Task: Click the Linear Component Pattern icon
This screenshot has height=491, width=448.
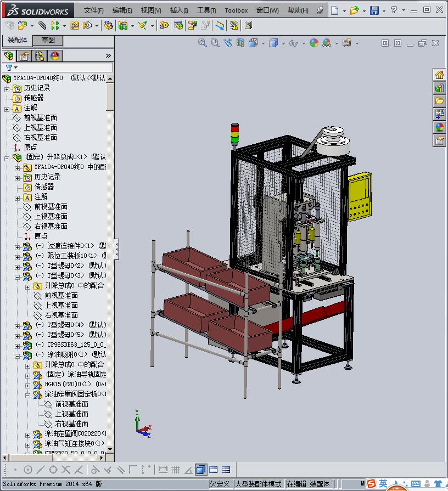Action: click(55, 25)
